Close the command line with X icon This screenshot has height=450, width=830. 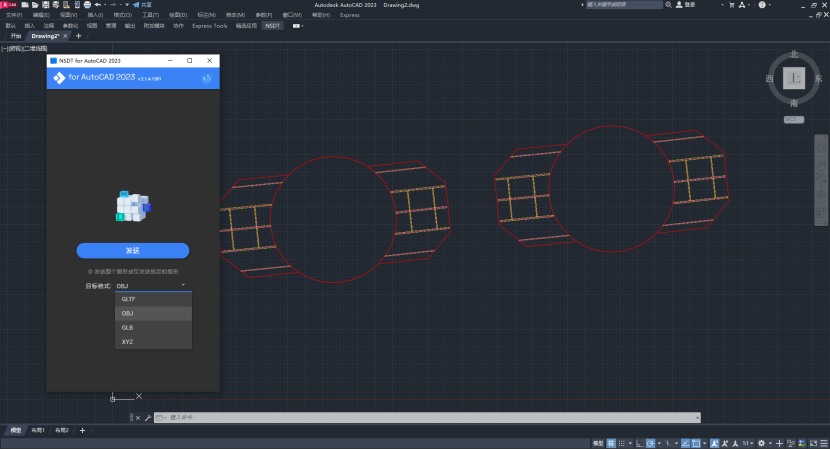(x=138, y=418)
